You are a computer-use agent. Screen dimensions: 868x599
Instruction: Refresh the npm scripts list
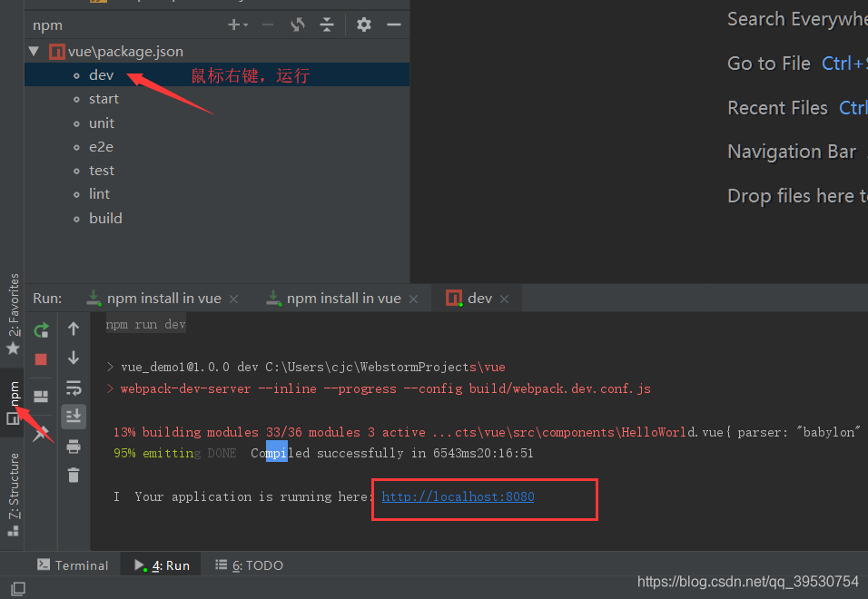pyautogui.click(x=297, y=25)
